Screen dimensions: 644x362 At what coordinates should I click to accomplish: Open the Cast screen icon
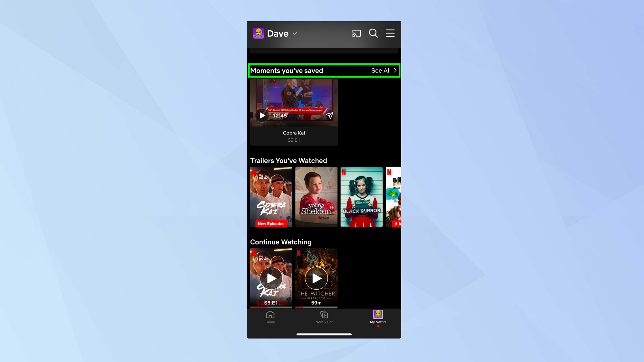click(356, 33)
